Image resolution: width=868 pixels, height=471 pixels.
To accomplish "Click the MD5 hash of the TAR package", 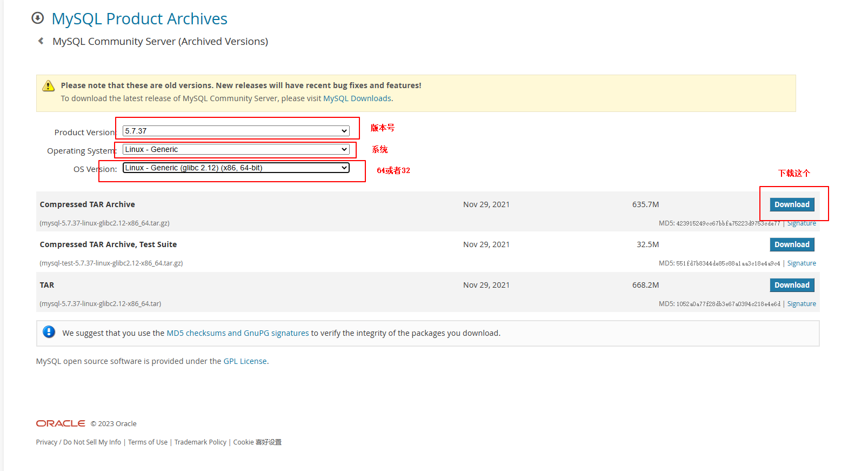I will 728,304.
